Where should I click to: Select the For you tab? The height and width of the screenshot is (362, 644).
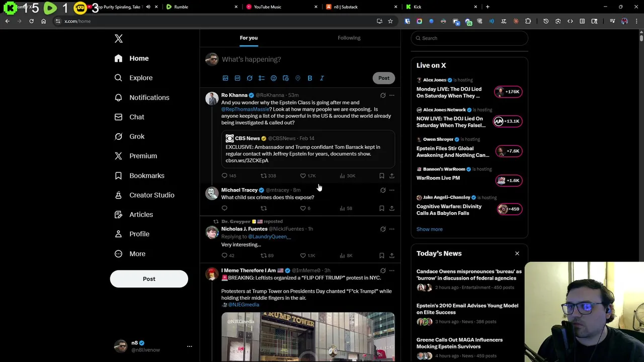pyautogui.click(x=249, y=38)
